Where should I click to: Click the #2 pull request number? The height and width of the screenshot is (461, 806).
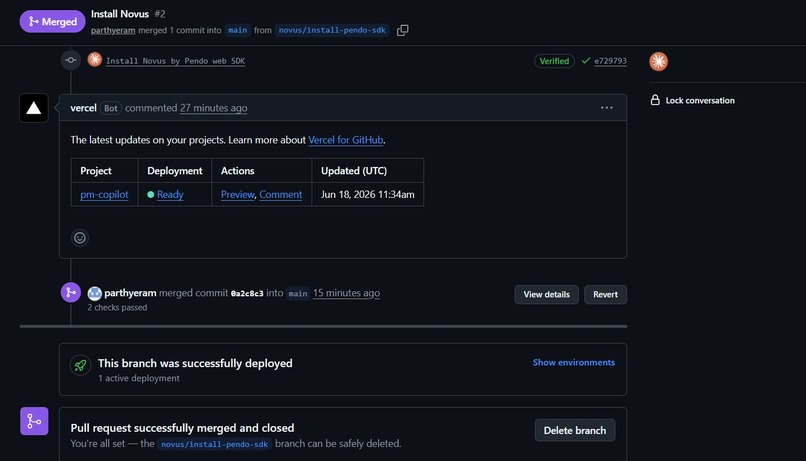[160, 14]
